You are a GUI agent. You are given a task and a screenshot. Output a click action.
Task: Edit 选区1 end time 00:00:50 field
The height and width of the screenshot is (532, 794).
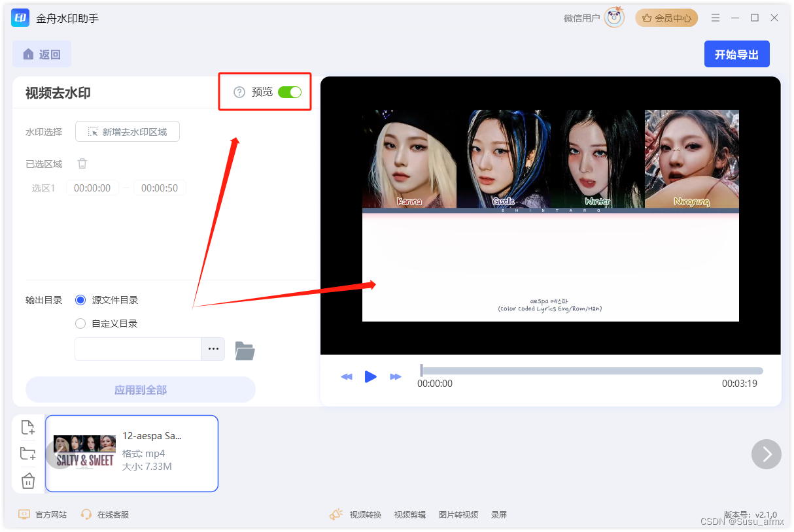pyautogui.click(x=160, y=188)
